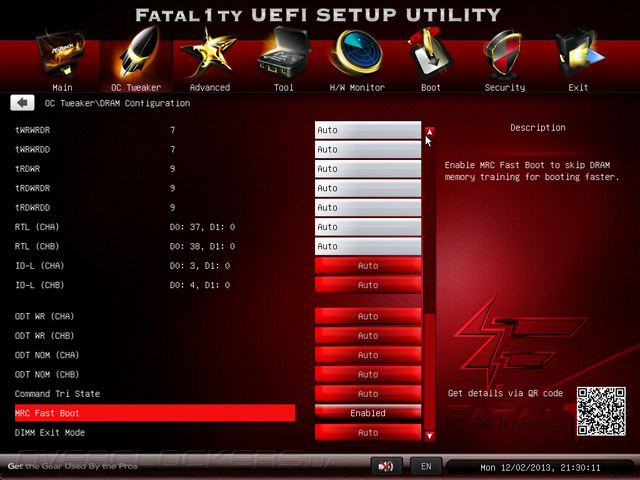Open the Exit door icon
640x480 pixels.
[578, 53]
